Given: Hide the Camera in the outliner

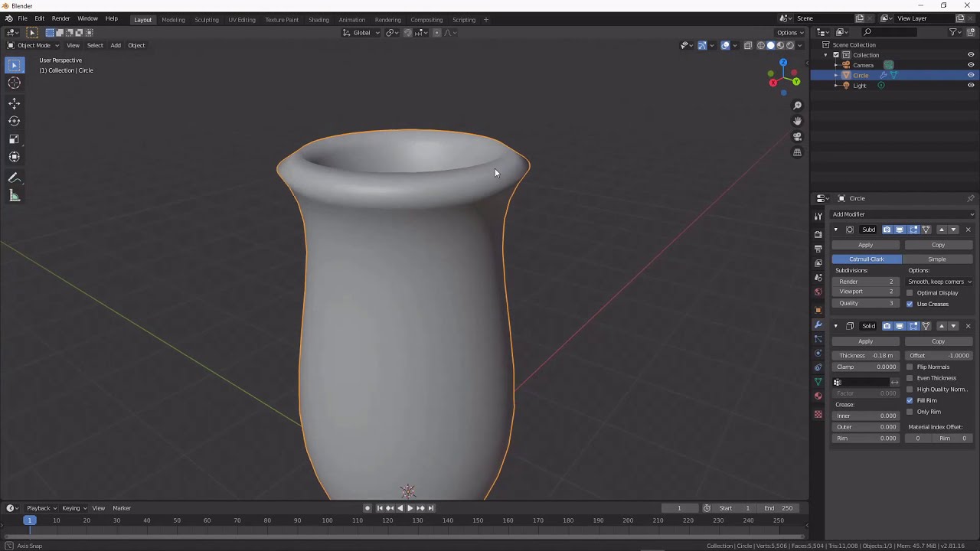Looking at the screenshot, I should pos(971,65).
